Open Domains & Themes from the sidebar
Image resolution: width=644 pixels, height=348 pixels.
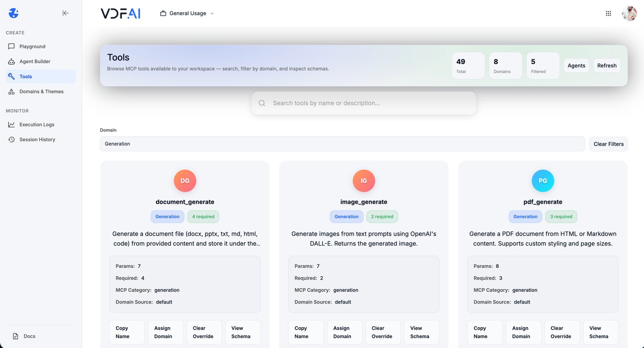(x=11, y=91)
